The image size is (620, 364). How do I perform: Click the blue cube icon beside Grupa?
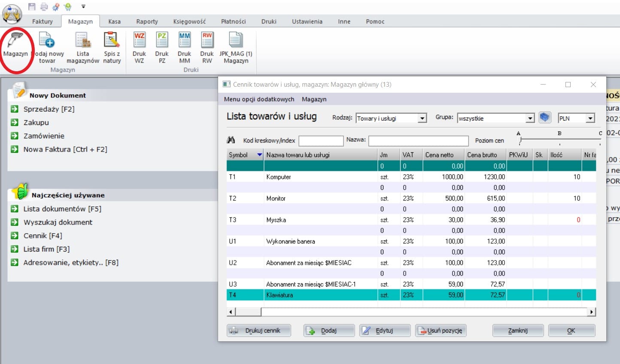pyautogui.click(x=545, y=118)
